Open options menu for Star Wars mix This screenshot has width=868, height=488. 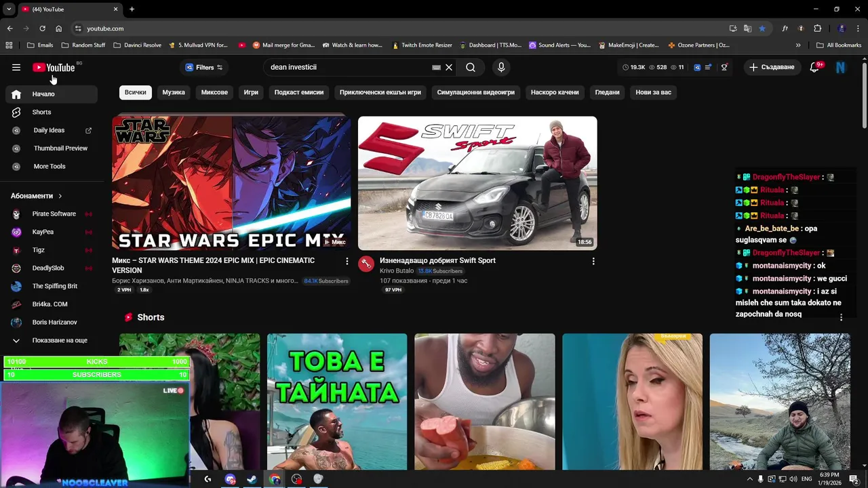point(347,261)
